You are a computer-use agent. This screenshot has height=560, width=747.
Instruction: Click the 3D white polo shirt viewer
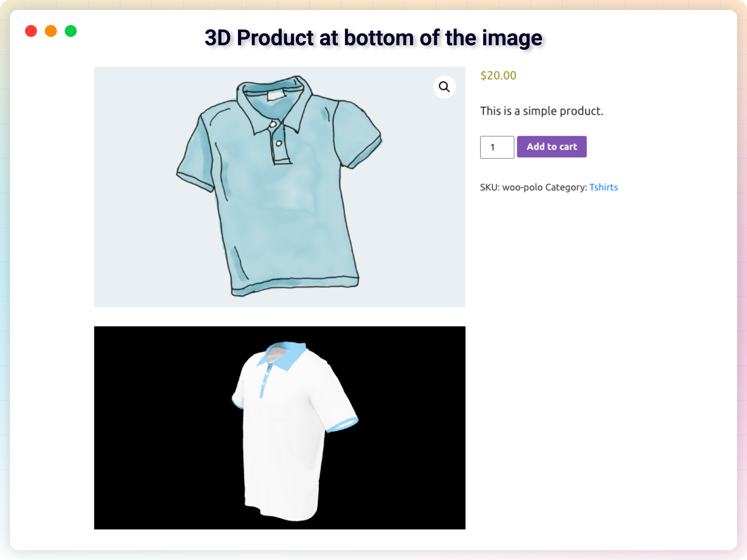pos(280,428)
